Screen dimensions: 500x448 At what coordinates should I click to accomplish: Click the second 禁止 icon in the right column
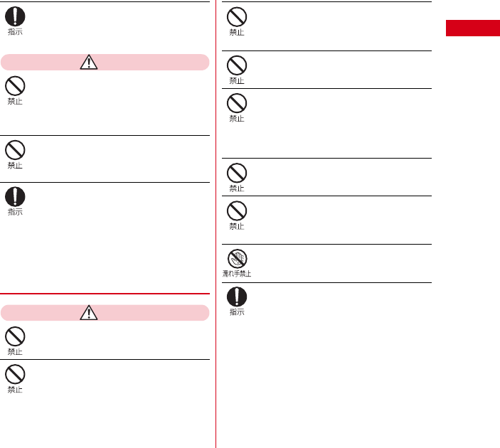pyautogui.click(x=236, y=65)
